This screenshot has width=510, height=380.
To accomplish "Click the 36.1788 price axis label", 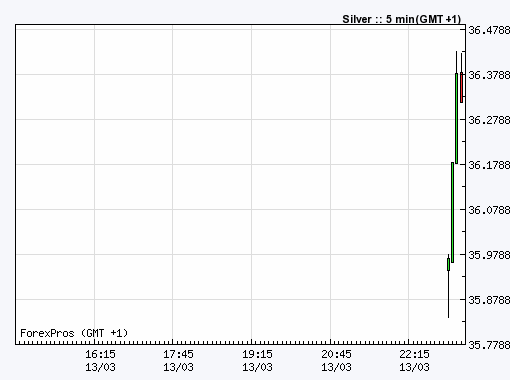I will (489, 165).
